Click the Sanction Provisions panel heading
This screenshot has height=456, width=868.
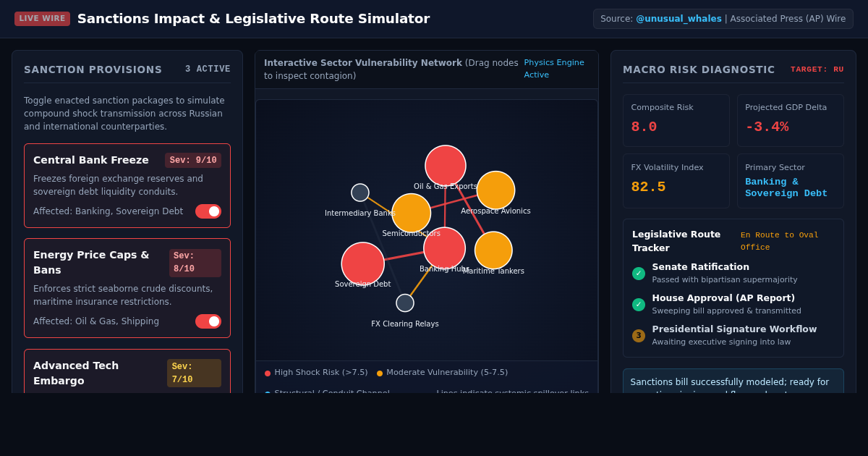[x=93, y=69]
